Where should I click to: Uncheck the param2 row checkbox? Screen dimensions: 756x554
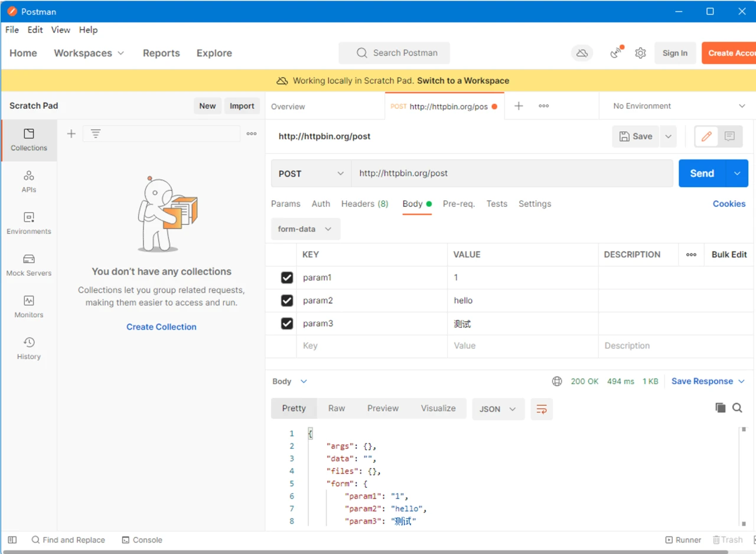coord(287,301)
